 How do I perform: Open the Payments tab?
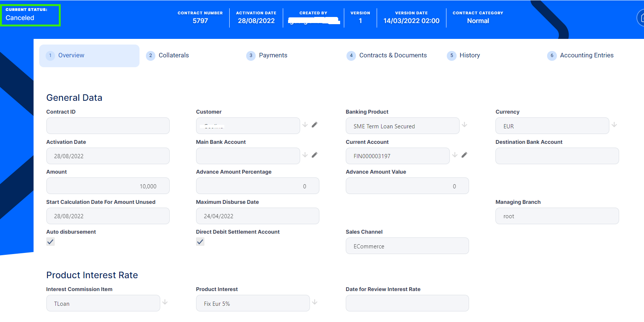273,55
